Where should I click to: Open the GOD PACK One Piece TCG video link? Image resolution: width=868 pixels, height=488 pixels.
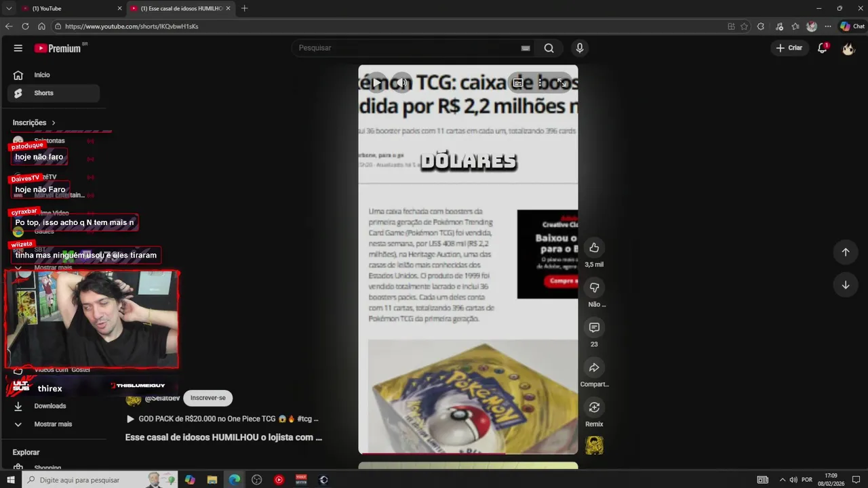point(222,419)
